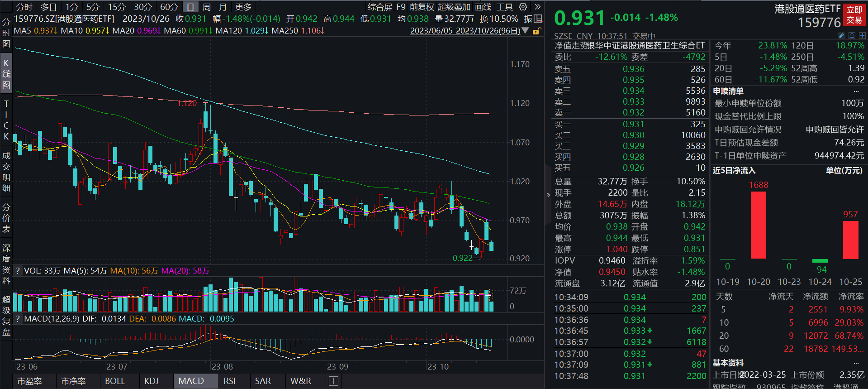Click the 10-20 net inflow red bar
The width and height of the screenshot is (868, 389).
(x=758, y=225)
